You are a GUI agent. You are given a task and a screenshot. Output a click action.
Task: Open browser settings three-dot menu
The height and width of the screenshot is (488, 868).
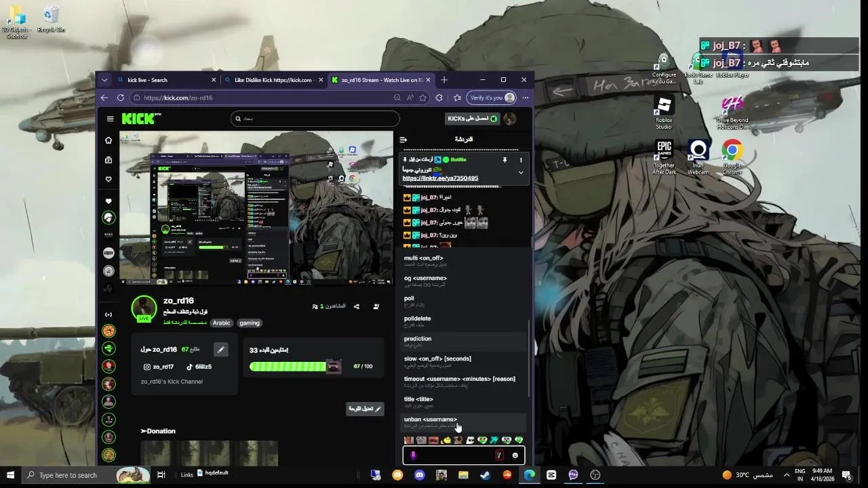[x=526, y=98]
